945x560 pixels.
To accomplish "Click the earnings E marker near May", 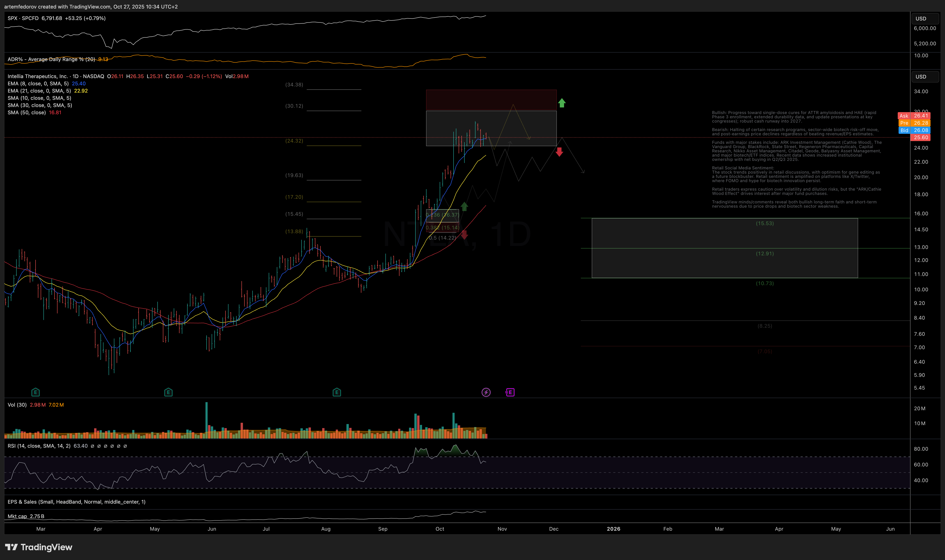I will [168, 393].
